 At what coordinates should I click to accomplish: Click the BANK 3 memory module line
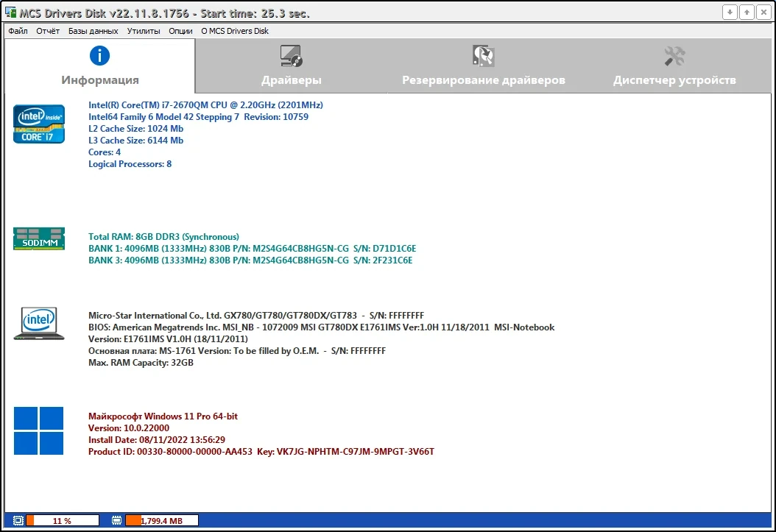coord(250,260)
